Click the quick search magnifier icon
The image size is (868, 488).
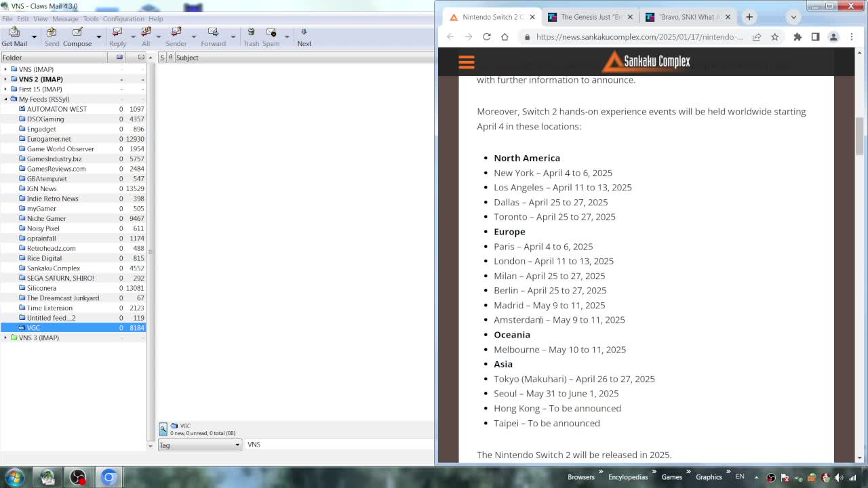click(x=163, y=428)
